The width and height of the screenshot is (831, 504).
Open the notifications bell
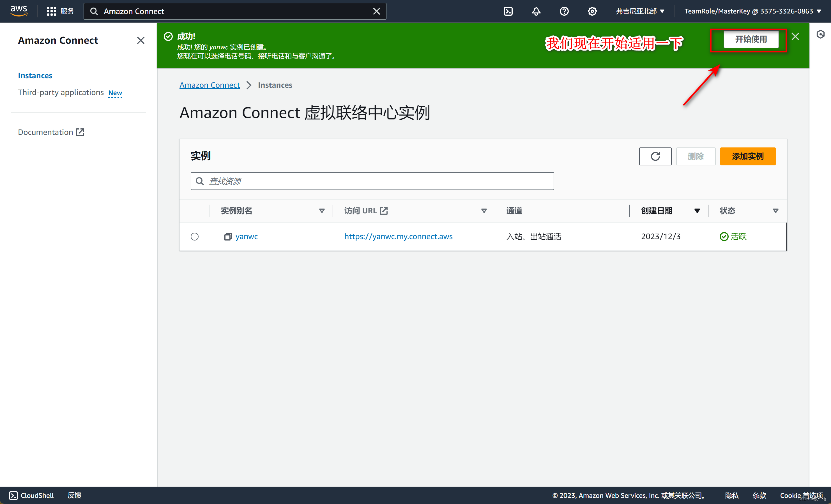pyautogui.click(x=536, y=11)
